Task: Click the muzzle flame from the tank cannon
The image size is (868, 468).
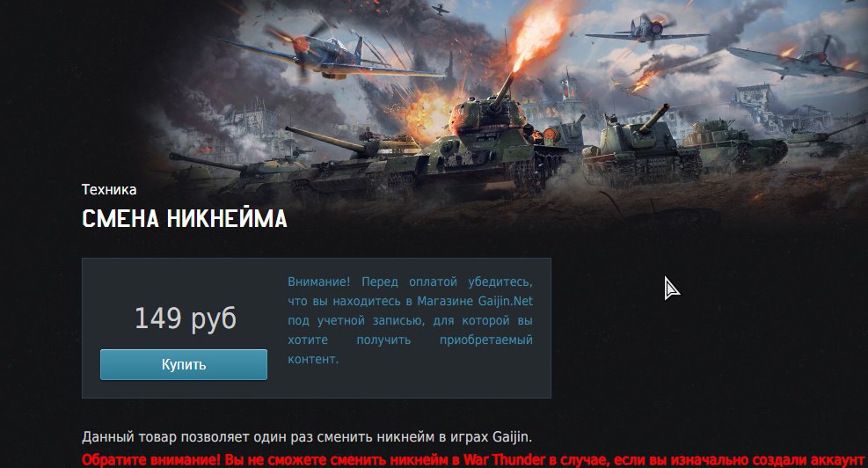Action: pyautogui.click(x=533, y=33)
